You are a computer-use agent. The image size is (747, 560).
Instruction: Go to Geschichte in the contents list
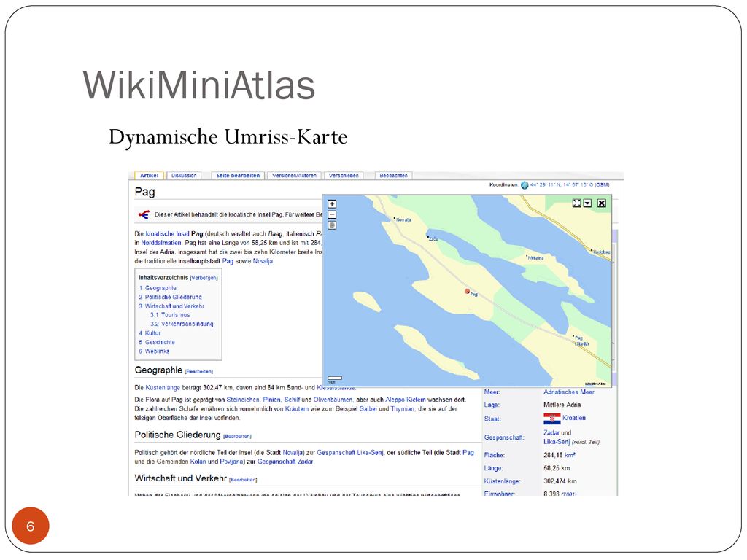(160, 343)
